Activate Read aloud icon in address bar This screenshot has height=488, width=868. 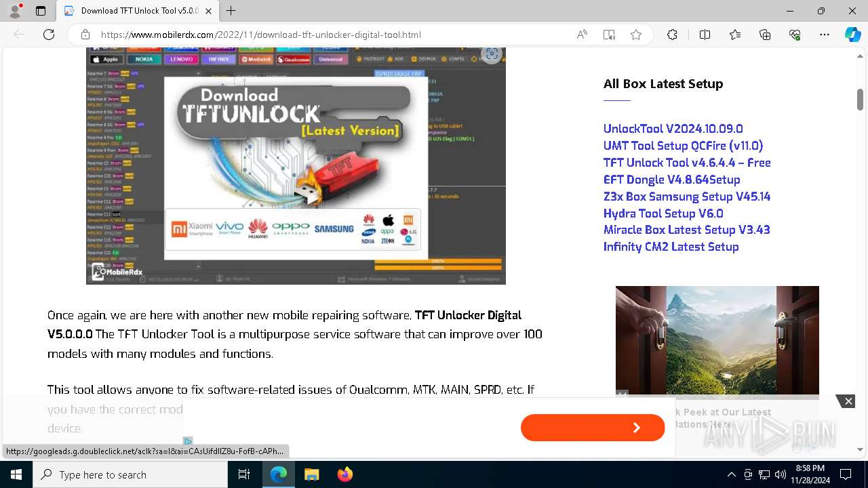[x=582, y=35]
